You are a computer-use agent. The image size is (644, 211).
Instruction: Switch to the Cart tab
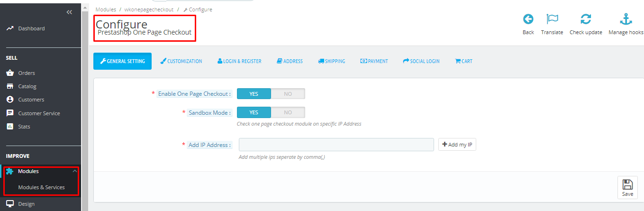click(x=463, y=61)
